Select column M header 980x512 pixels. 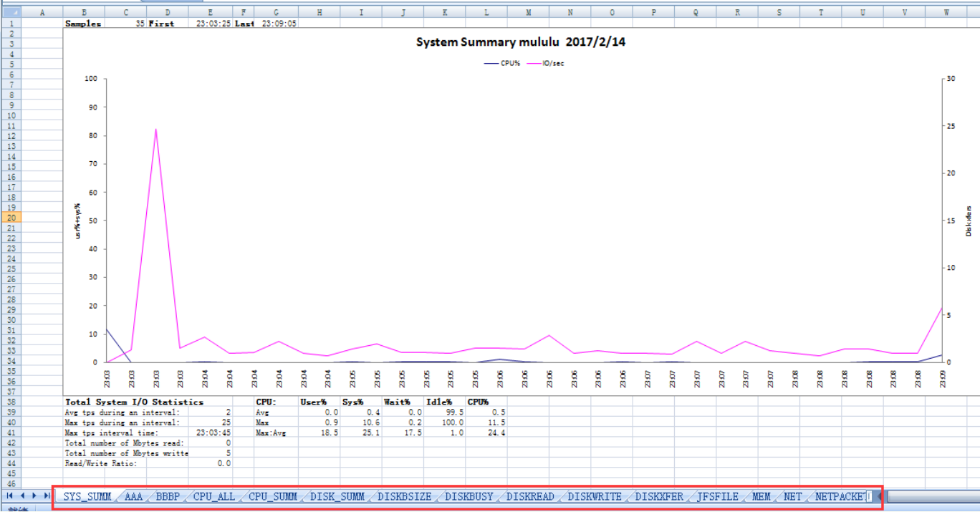pyautogui.click(x=528, y=12)
